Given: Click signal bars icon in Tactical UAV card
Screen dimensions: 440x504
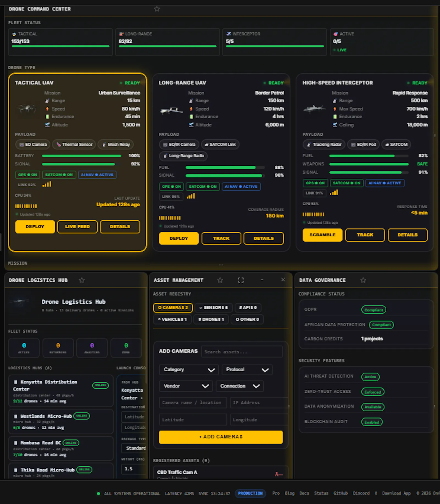Looking at the screenshot, I should point(47,184).
